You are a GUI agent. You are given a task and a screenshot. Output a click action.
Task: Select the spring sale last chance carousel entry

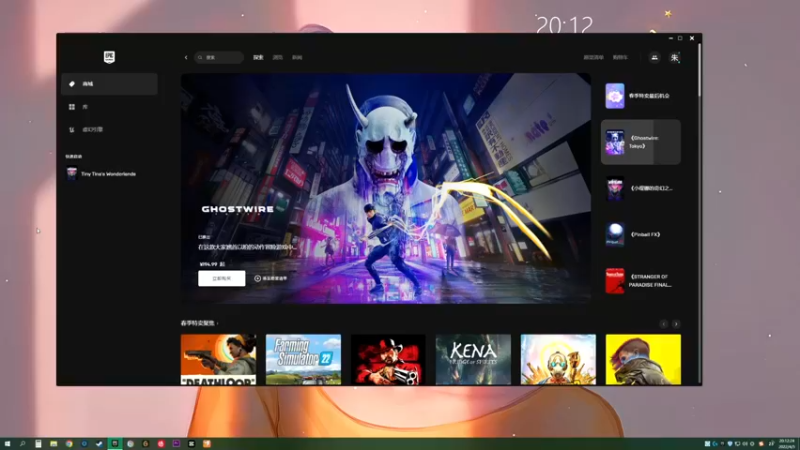641,96
